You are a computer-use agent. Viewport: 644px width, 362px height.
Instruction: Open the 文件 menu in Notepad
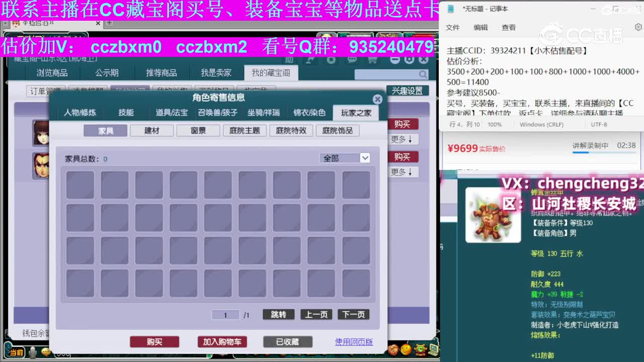(453, 28)
